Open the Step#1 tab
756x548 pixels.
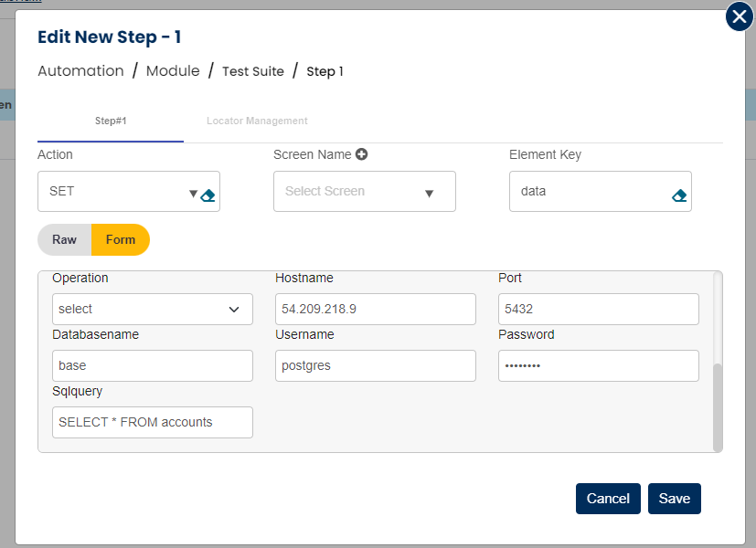[111, 121]
